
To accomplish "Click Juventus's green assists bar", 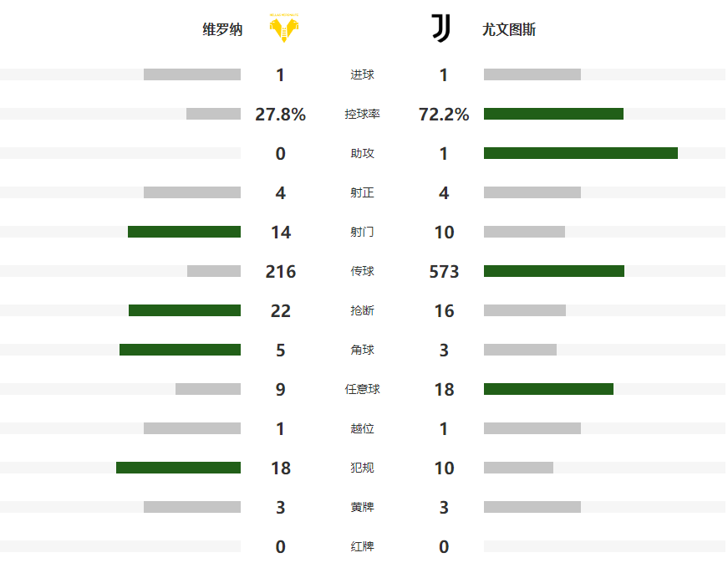I will click(x=580, y=153).
